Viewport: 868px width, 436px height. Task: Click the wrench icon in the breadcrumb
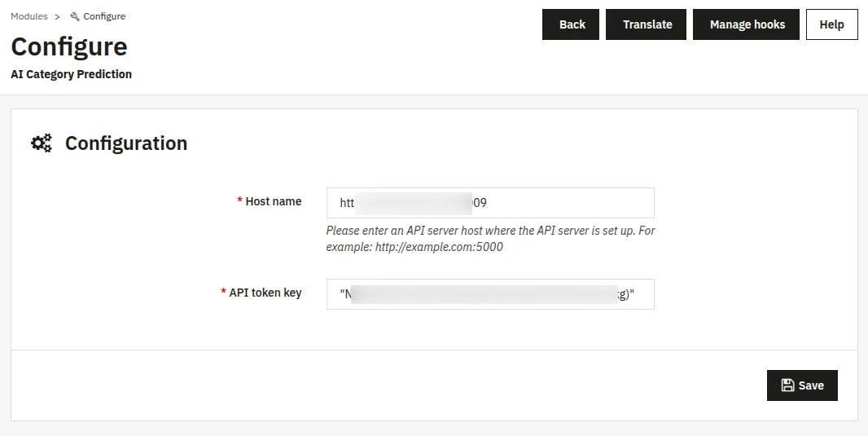click(75, 16)
